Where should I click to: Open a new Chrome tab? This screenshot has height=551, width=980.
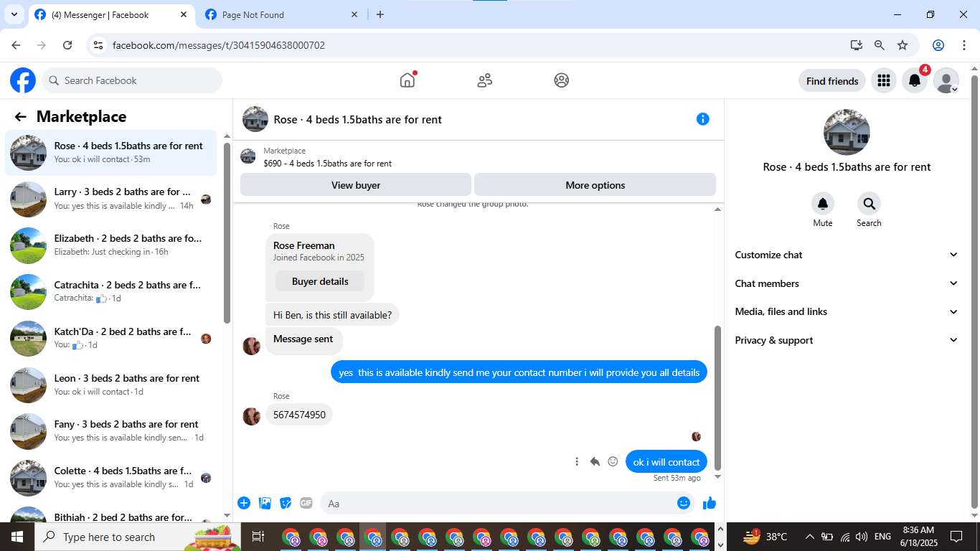click(380, 14)
